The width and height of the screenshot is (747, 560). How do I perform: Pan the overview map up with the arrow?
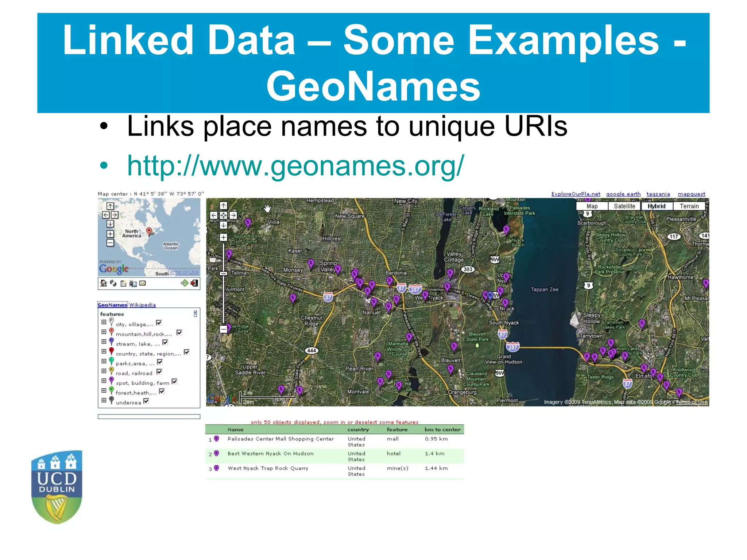coord(110,206)
